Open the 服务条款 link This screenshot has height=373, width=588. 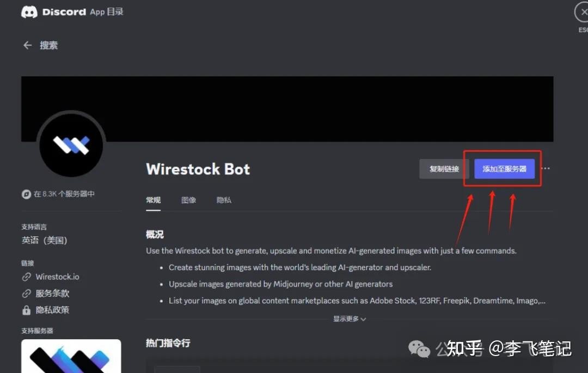[x=52, y=293]
